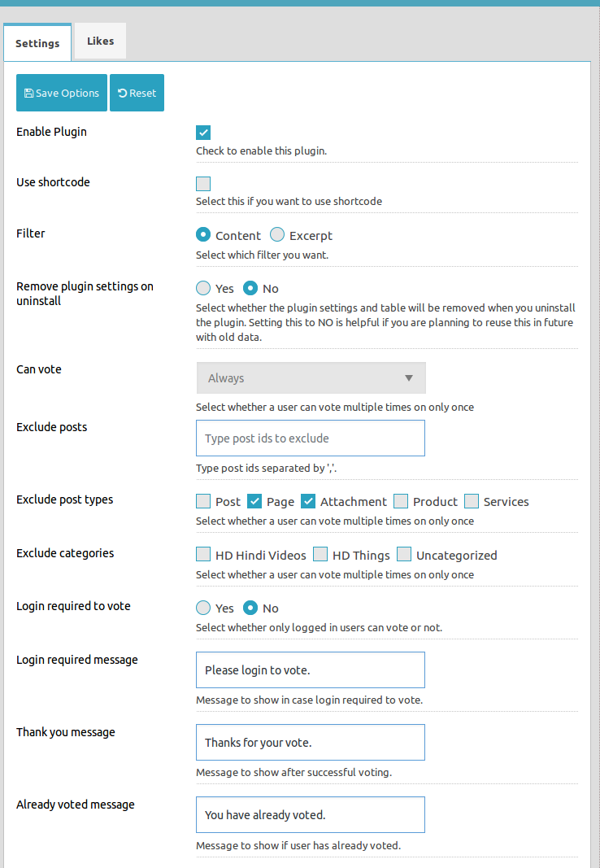600x868 pixels.
Task: Click the Thank you message text field
Action: coord(311,743)
